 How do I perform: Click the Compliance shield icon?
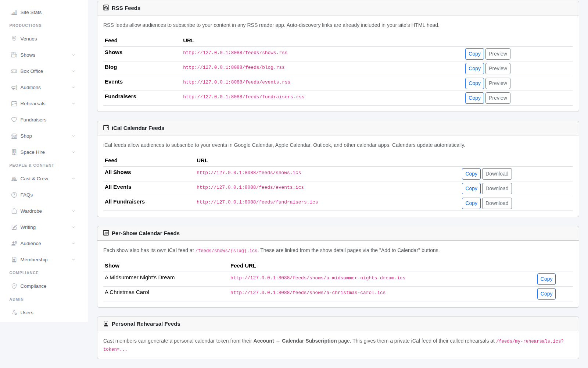14,286
